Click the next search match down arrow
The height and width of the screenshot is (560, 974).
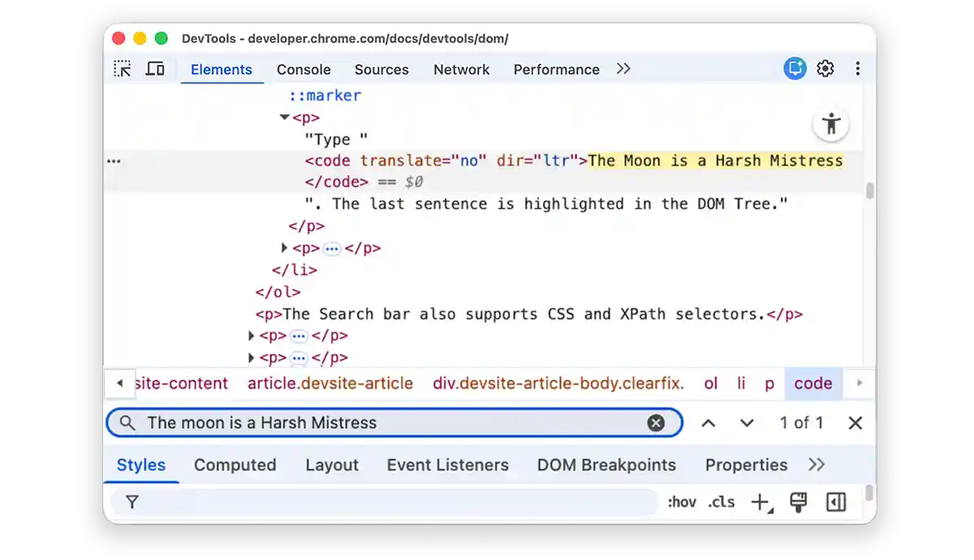click(x=746, y=422)
